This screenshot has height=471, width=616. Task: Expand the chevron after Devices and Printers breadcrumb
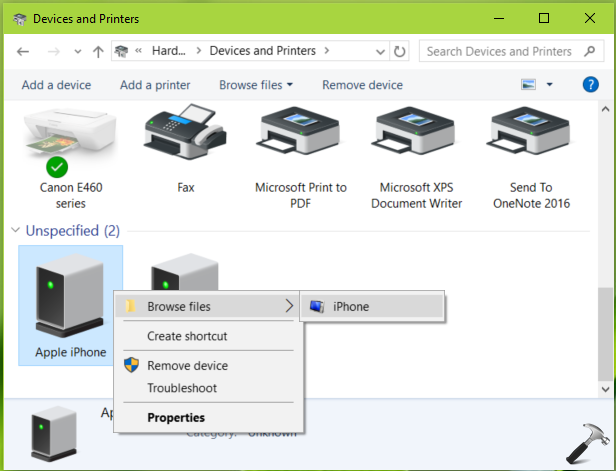click(326, 51)
